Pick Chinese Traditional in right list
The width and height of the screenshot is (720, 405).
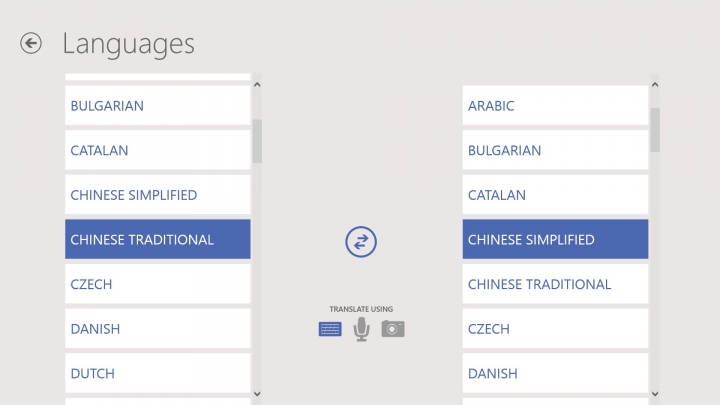coord(555,284)
